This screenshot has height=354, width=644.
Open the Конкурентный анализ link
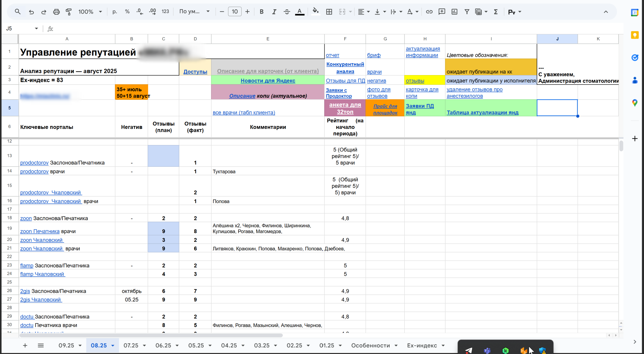coord(345,68)
